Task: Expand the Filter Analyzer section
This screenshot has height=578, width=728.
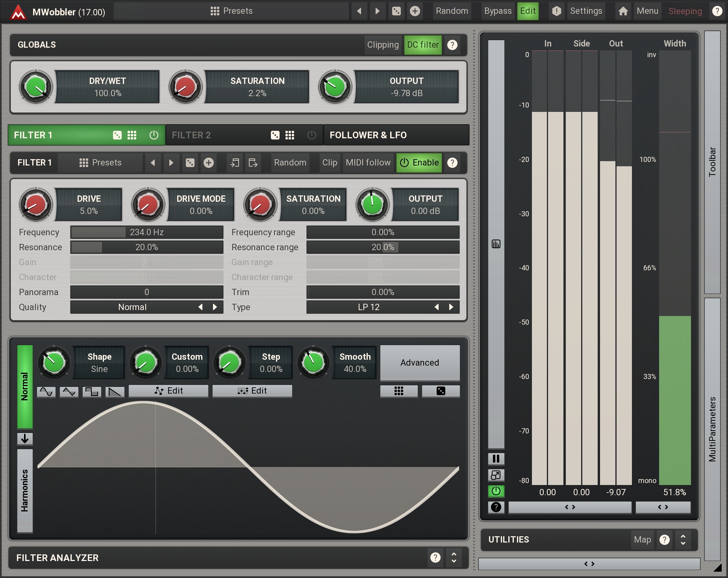Action: point(454,558)
